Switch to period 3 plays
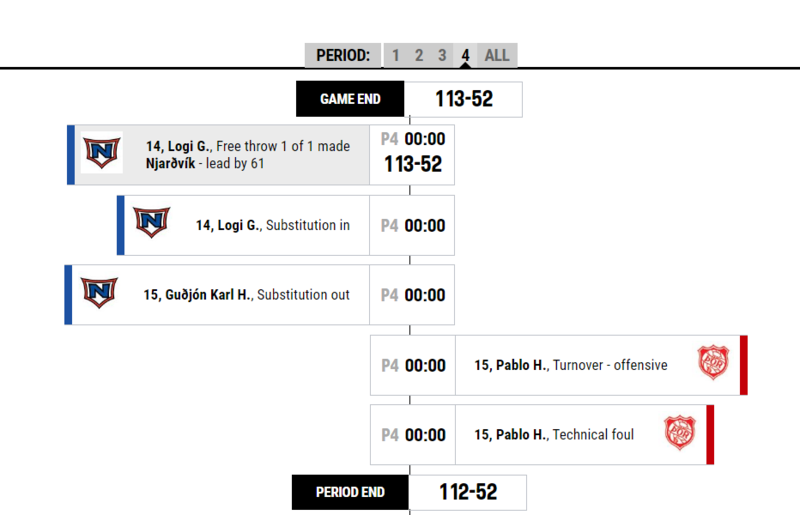800x515 pixels. 442,55
